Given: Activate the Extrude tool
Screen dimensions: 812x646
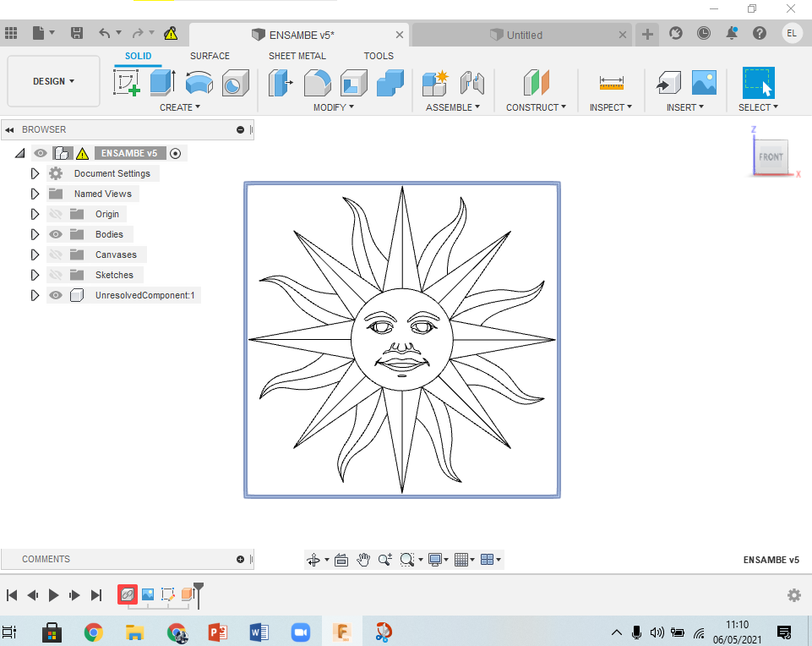Looking at the screenshot, I should 161,82.
